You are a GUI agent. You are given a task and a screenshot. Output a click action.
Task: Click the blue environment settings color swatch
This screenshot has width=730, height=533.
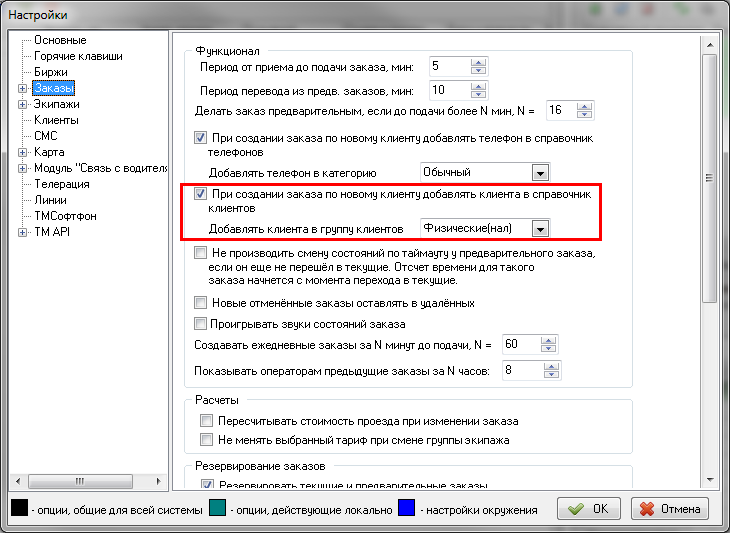407,509
